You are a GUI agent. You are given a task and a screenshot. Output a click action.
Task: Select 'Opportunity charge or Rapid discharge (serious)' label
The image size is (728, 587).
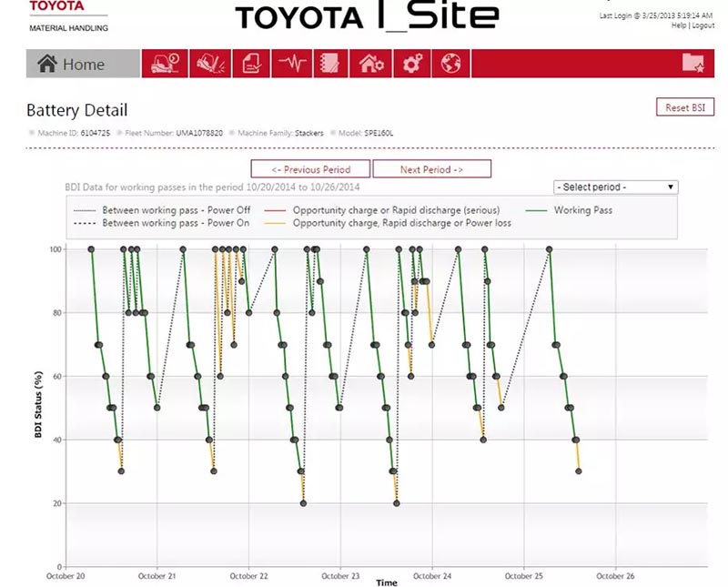(x=397, y=210)
